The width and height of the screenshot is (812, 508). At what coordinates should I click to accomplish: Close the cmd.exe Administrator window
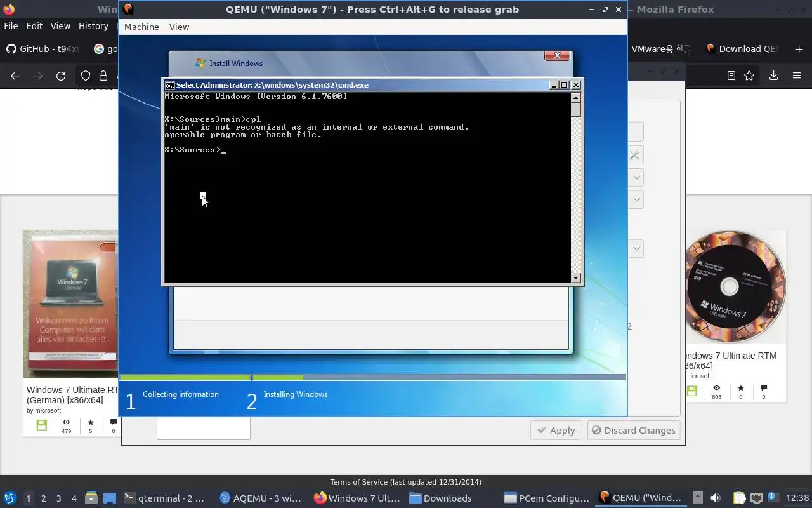[x=576, y=84]
